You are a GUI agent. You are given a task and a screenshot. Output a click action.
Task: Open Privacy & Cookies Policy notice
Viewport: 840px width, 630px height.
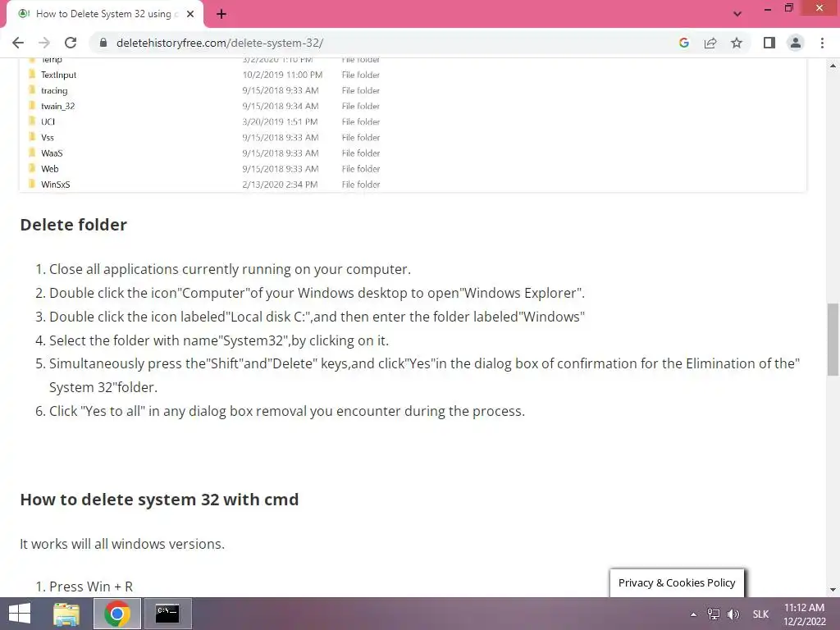[677, 583]
